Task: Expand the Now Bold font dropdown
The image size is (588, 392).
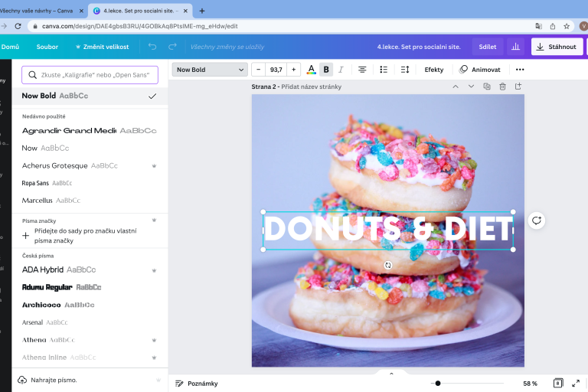Action: [209, 70]
